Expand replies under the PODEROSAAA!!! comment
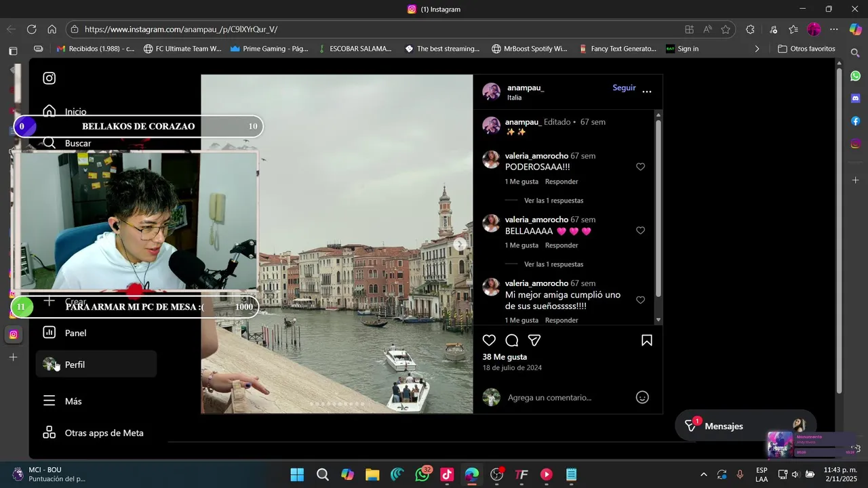 point(553,201)
